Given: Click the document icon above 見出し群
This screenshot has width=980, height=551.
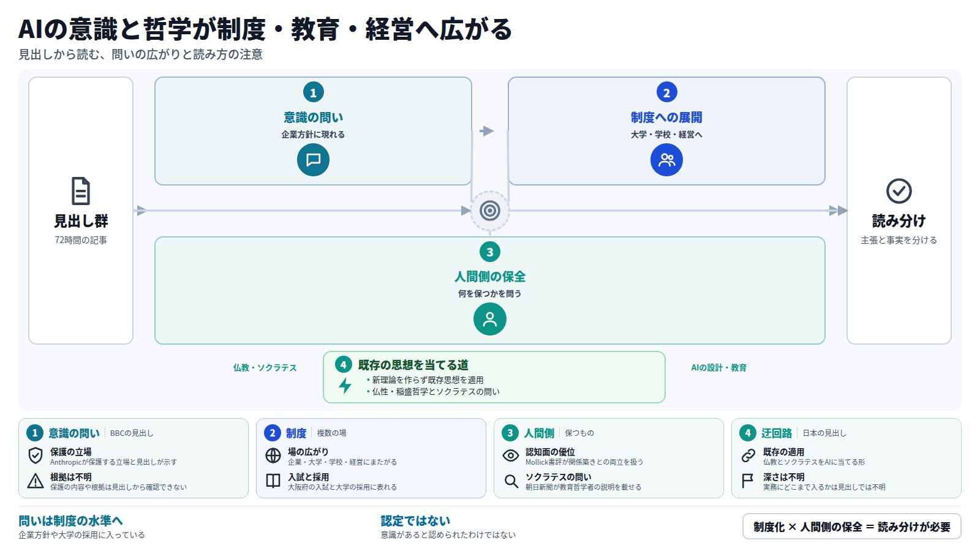Looking at the screenshot, I should 81,191.
